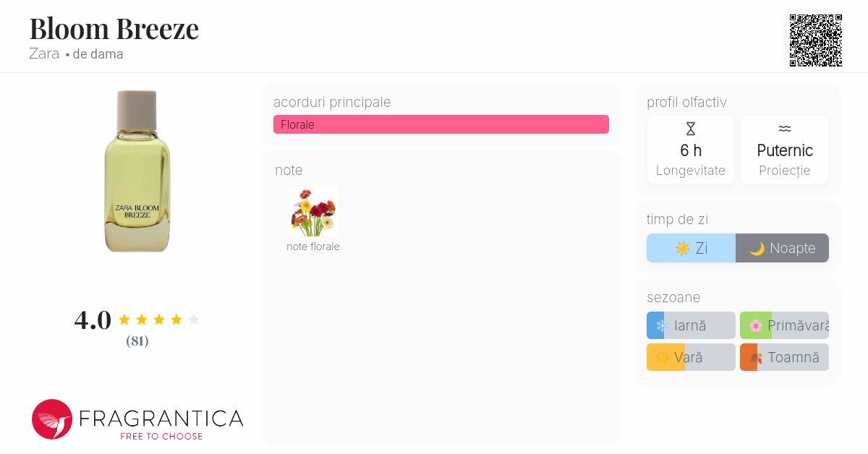Click the Puternic Proiecție card
This screenshot has width=868, height=454.
coord(785,150)
